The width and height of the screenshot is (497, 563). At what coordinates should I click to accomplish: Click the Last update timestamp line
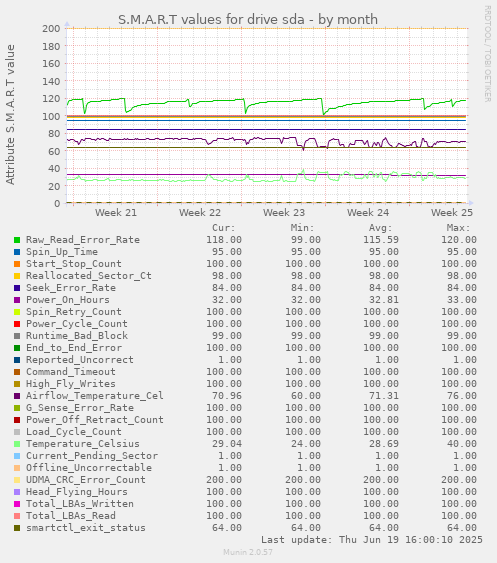pyautogui.click(x=372, y=540)
